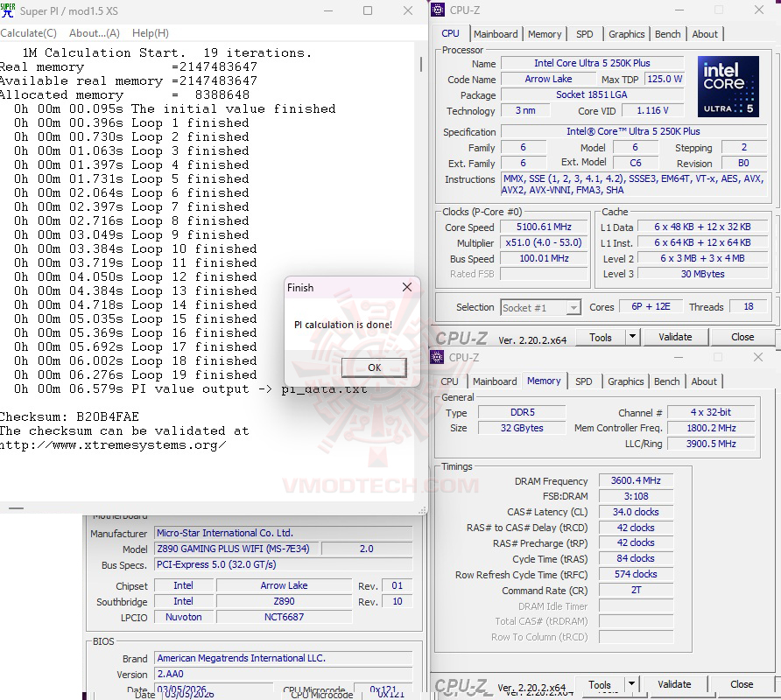Open About tab in upper CPU-Z window

coord(705,34)
